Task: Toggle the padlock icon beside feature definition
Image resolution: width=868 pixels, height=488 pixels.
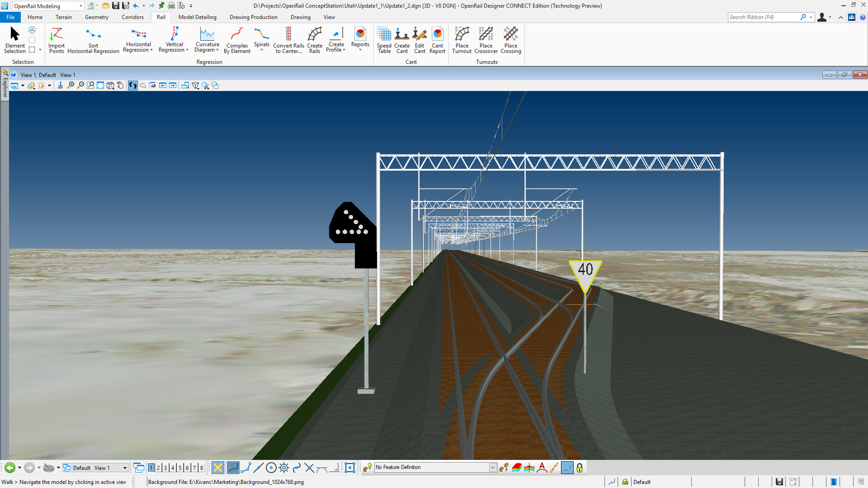Action: 580,468
